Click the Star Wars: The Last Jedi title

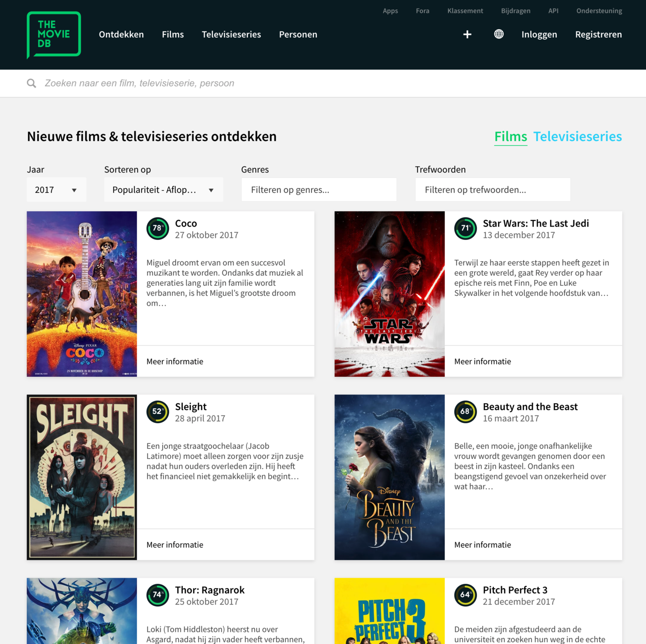(x=536, y=223)
